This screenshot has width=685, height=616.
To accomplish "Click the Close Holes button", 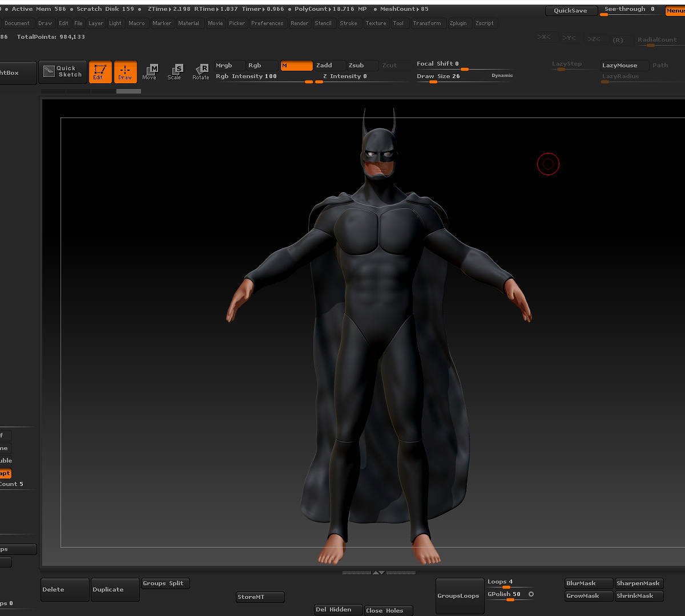I will pyautogui.click(x=389, y=610).
